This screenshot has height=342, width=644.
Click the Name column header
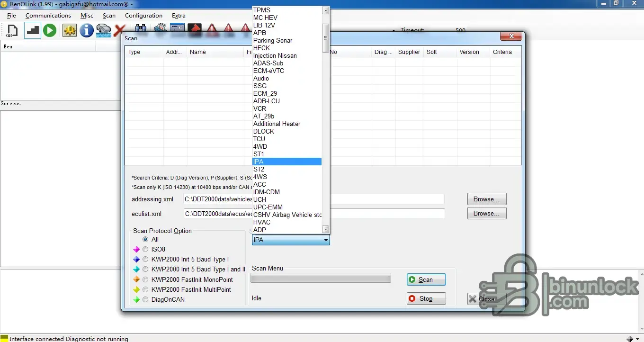pyautogui.click(x=215, y=52)
